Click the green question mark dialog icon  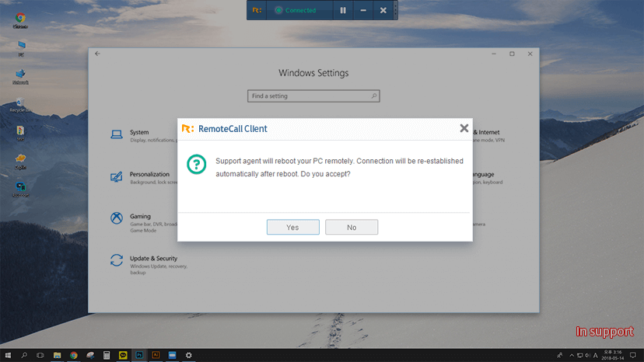pos(196,164)
